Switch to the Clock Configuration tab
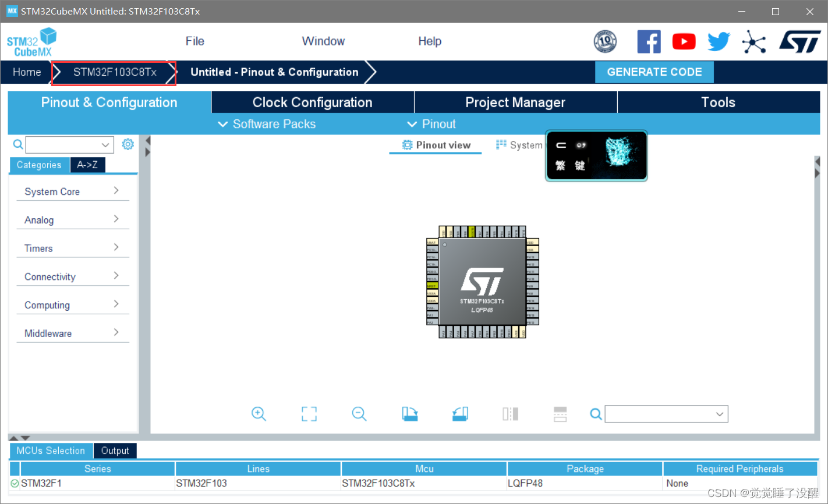The width and height of the screenshot is (828, 504). coord(312,102)
